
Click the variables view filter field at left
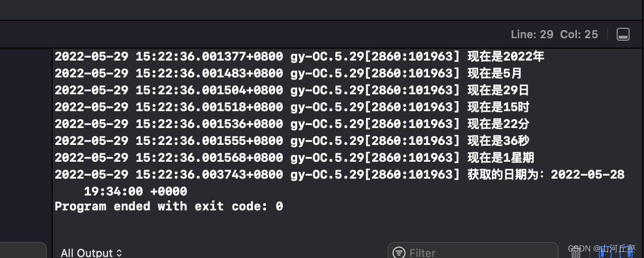coord(22,251)
